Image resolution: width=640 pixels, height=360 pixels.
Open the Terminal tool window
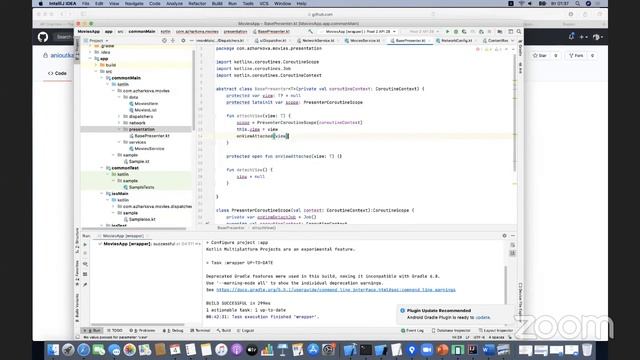click(x=200, y=330)
